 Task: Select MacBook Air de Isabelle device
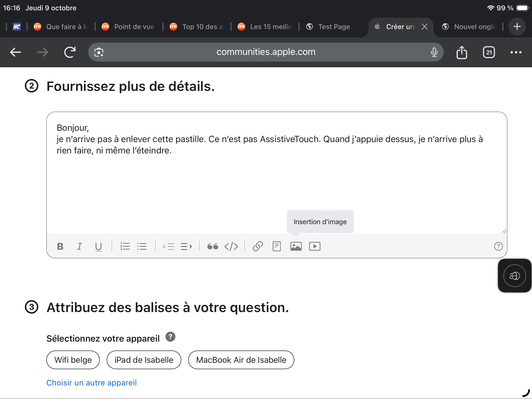[x=241, y=360]
